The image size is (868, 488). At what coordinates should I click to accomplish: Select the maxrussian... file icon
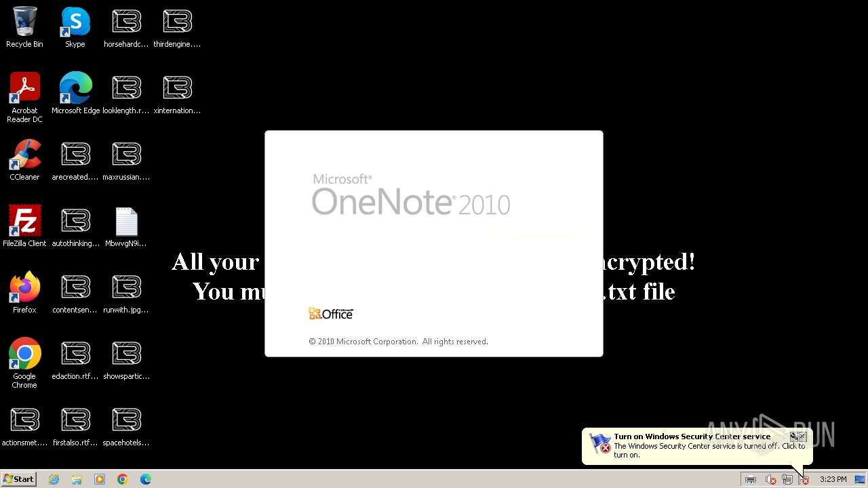click(x=126, y=160)
